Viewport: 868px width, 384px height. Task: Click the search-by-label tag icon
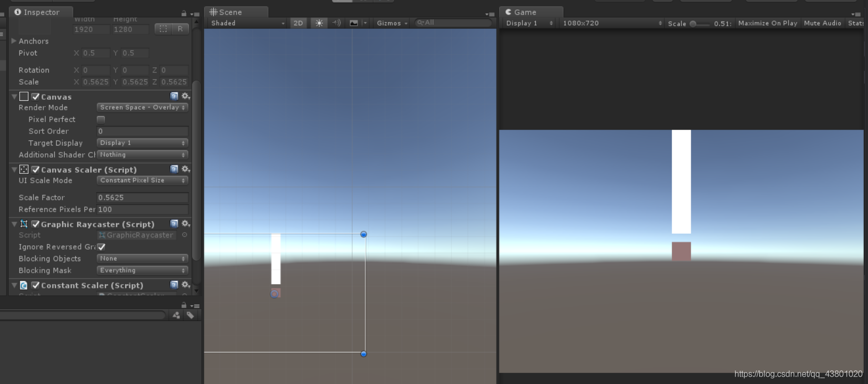190,315
